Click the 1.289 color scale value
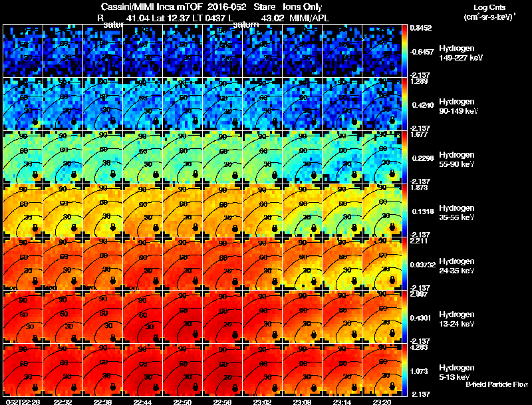 coord(419,81)
